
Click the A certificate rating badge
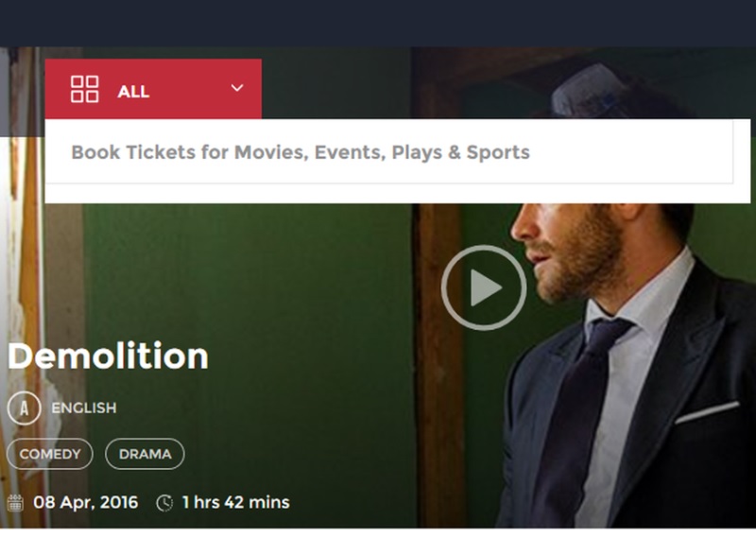pyautogui.click(x=24, y=408)
